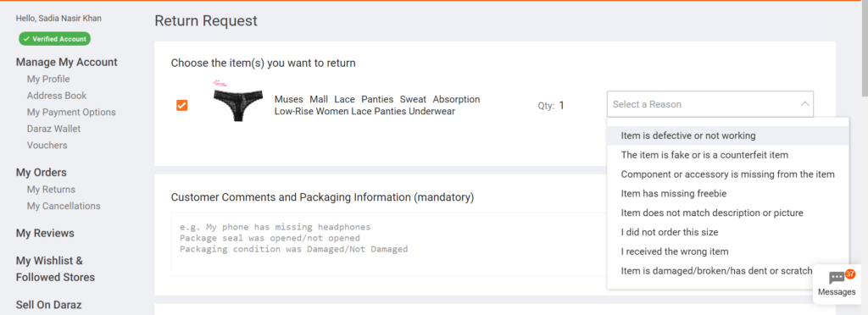This screenshot has height=315, width=868.
Task: Open the Messages chat icon
Action: [x=837, y=284]
